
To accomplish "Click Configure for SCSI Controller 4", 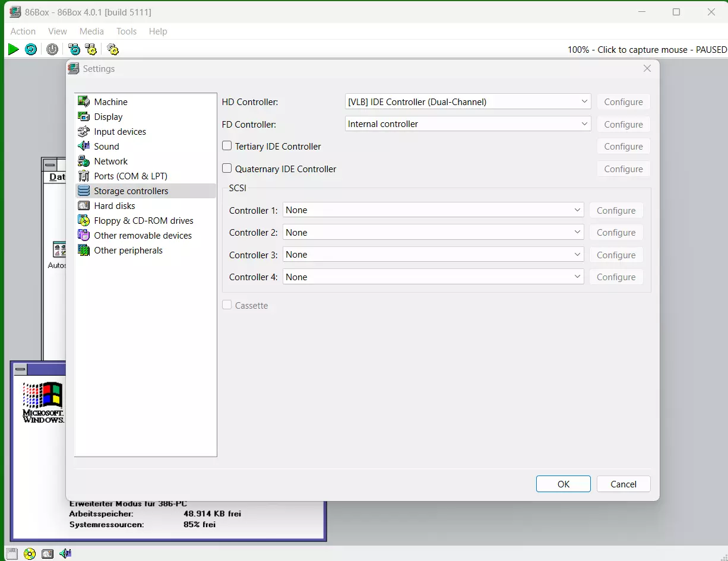I will (616, 277).
